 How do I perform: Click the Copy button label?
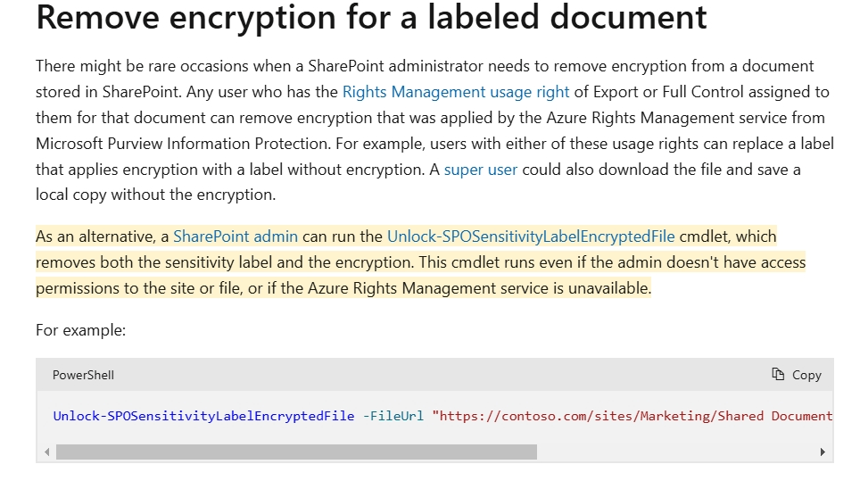[x=806, y=376]
